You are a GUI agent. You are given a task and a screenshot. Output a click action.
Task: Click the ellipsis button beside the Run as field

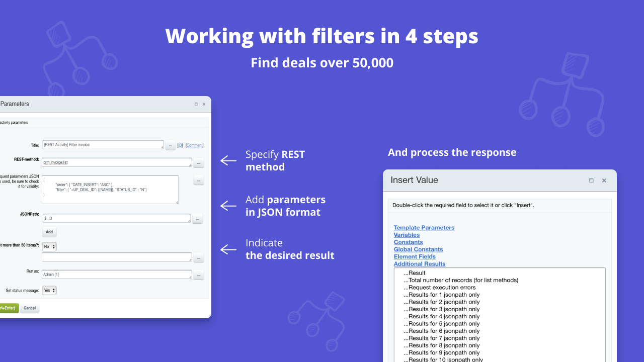click(198, 276)
